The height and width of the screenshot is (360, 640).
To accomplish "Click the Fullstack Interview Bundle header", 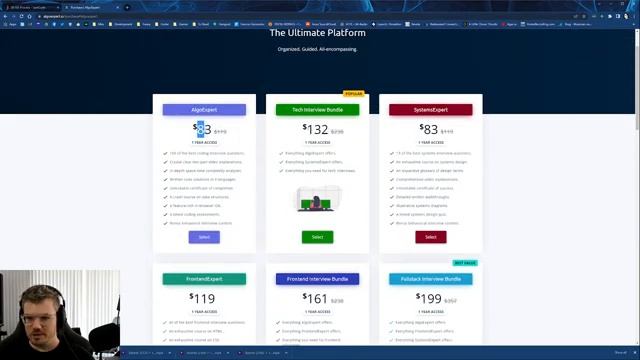I will pyautogui.click(x=431, y=279).
